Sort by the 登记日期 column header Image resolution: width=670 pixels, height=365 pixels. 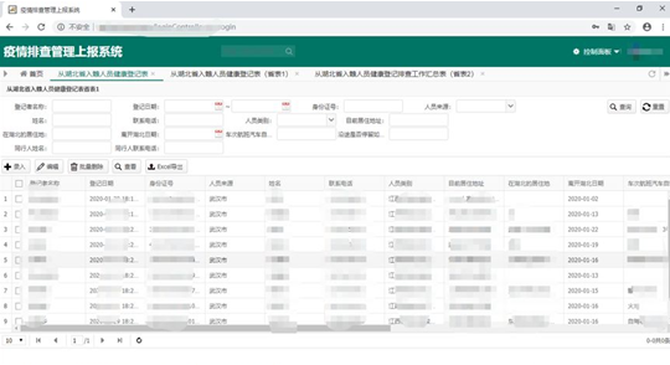tap(101, 183)
